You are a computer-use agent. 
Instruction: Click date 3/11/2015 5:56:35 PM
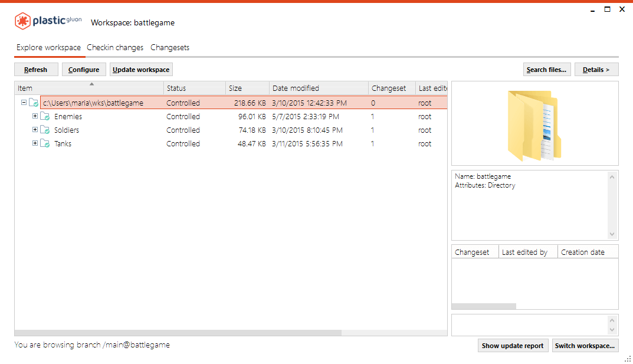pyautogui.click(x=307, y=144)
